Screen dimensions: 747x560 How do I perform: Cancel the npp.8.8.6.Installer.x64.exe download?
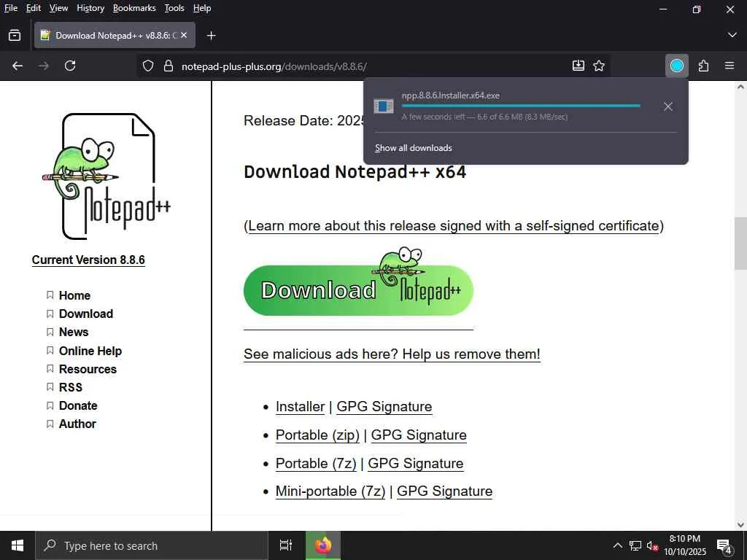[668, 106]
